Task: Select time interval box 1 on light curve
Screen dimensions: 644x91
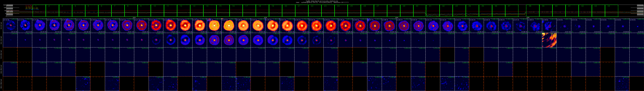Action: pos(39,11)
